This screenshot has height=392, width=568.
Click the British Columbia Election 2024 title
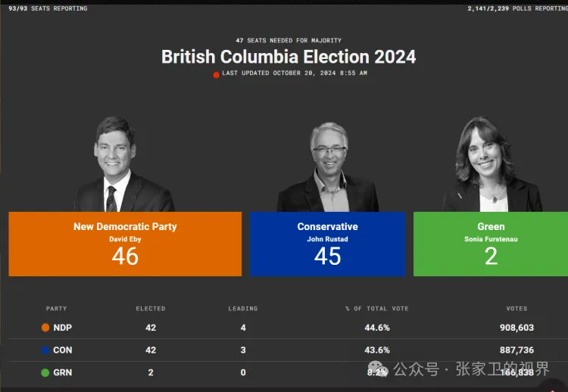click(289, 57)
